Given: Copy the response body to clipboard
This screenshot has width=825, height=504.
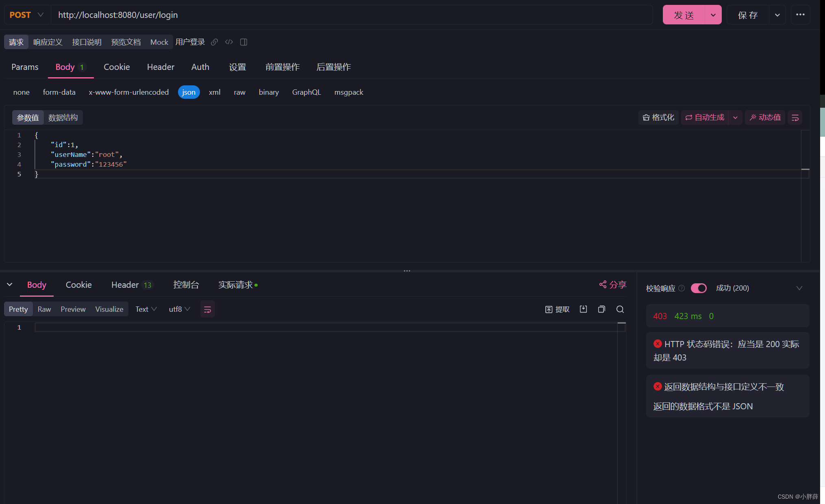Looking at the screenshot, I should point(601,309).
